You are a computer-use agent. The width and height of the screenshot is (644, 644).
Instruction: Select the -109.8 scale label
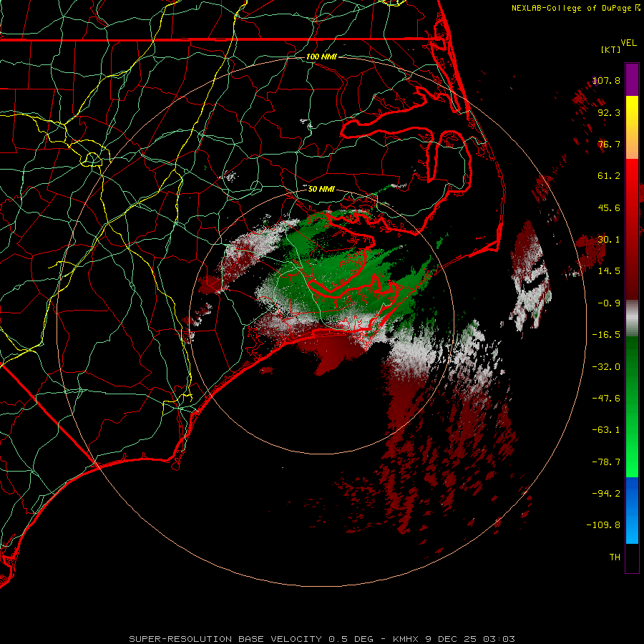[603, 525]
